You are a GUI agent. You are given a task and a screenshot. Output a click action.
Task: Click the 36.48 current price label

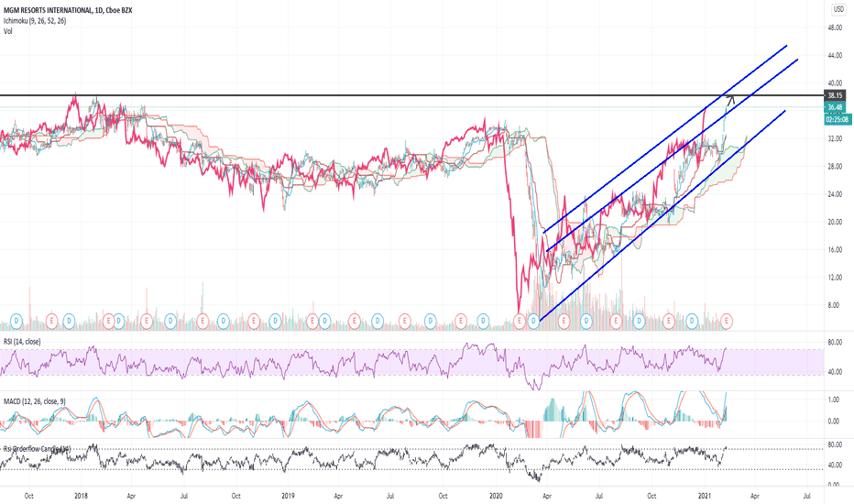click(835, 107)
